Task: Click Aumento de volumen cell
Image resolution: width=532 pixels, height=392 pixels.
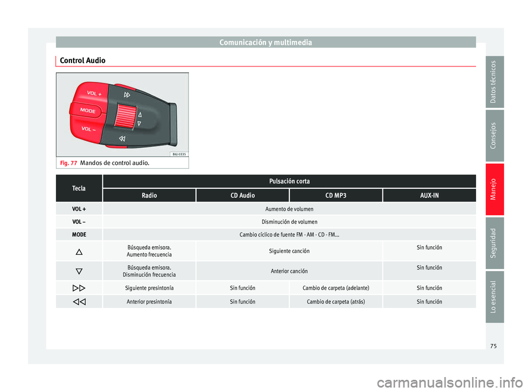Action: (289, 209)
